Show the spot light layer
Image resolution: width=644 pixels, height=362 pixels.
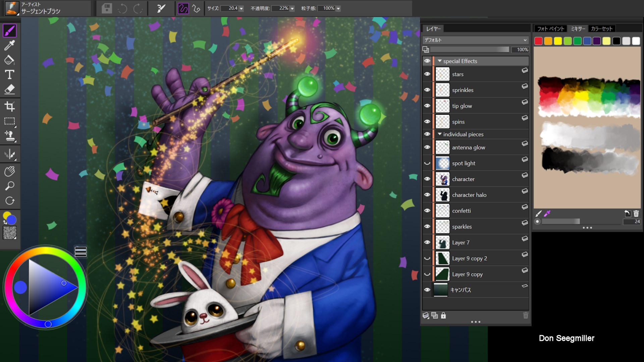click(x=427, y=163)
